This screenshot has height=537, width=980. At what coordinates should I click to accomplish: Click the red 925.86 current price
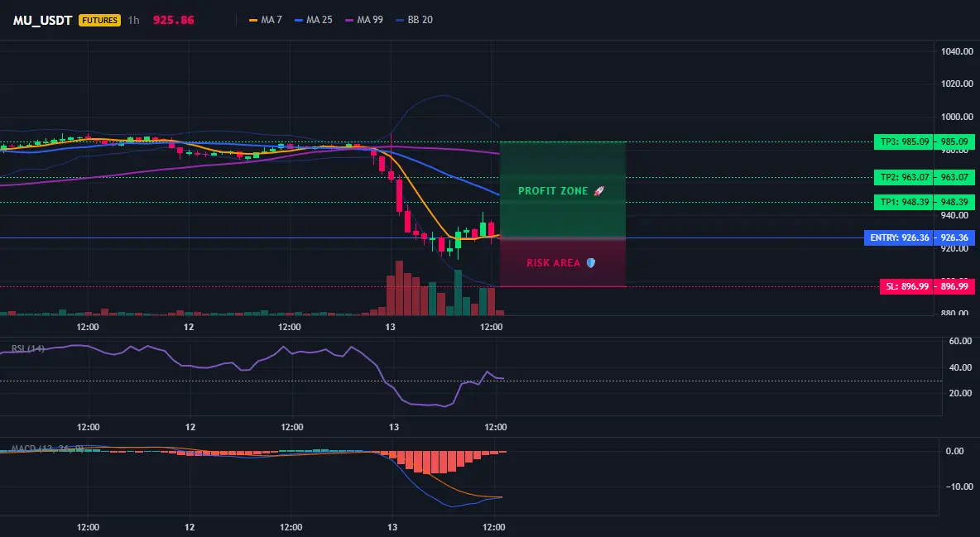click(174, 20)
